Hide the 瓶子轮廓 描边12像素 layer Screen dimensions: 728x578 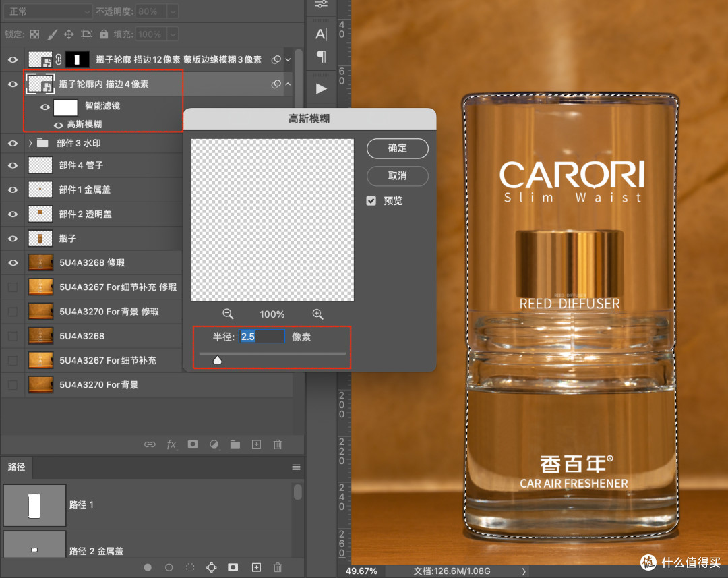[13, 59]
